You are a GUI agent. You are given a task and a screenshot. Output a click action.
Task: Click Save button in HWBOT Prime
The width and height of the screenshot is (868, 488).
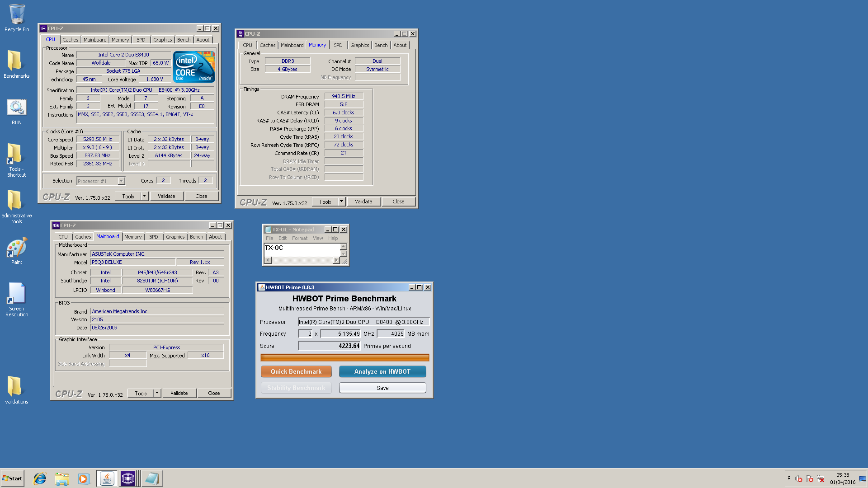(x=382, y=388)
